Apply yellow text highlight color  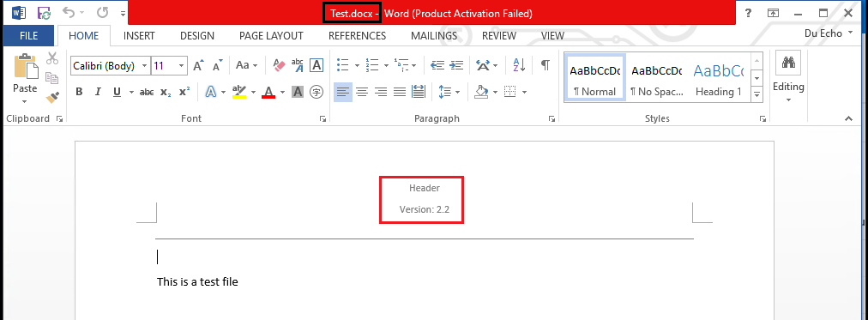239,92
